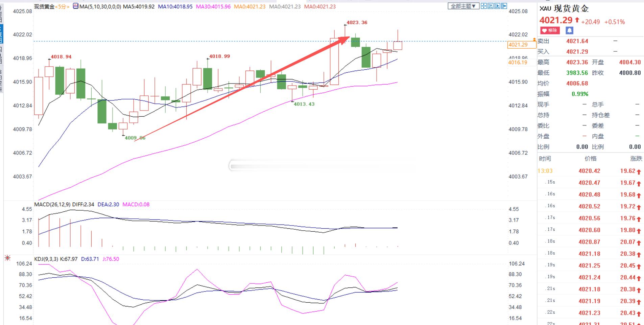
Task: Click the tick change 20.43
Action: coord(628,313)
